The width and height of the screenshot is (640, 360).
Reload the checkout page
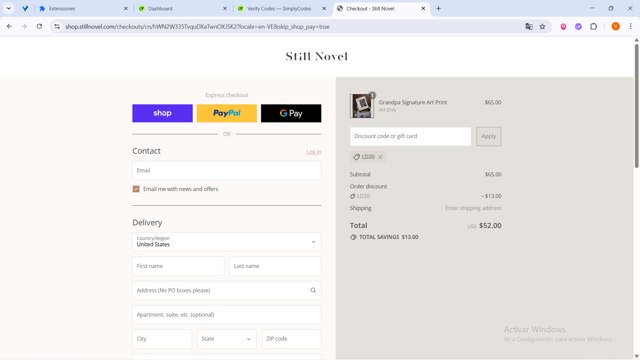click(x=39, y=27)
